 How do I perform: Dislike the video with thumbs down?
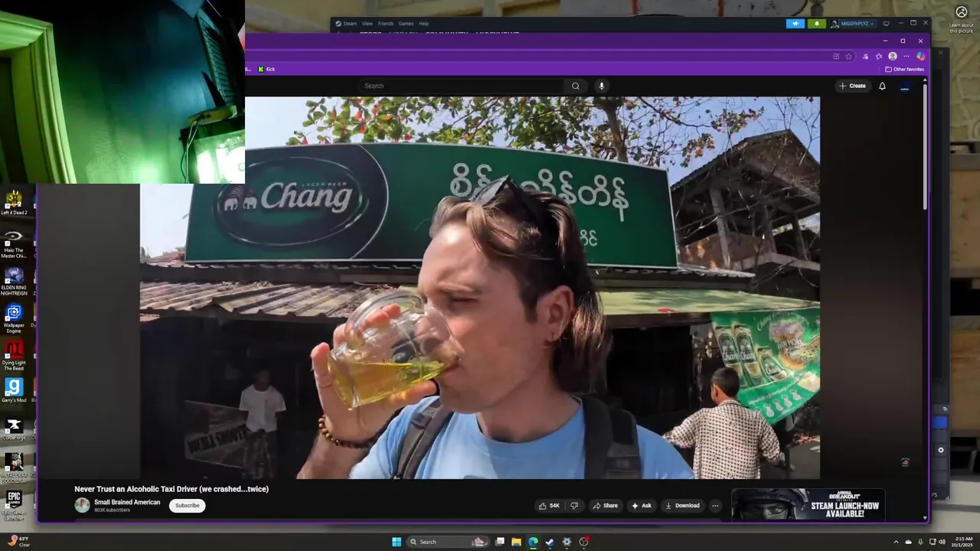(574, 506)
